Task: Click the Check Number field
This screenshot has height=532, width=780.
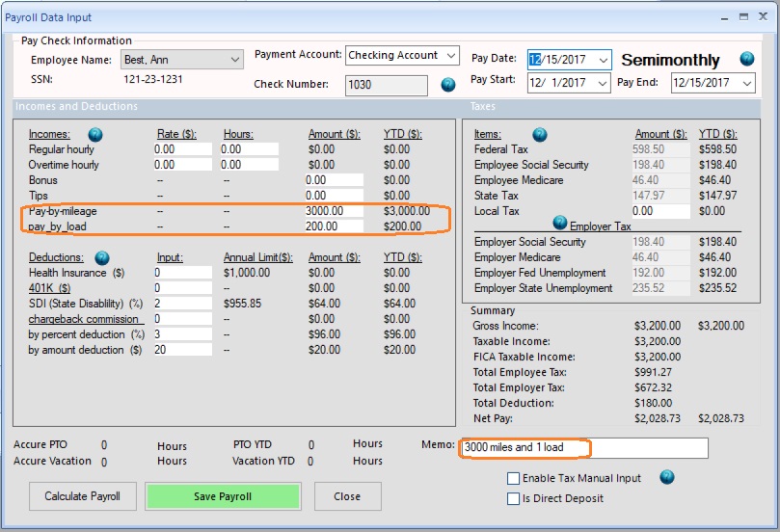Action: click(386, 85)
